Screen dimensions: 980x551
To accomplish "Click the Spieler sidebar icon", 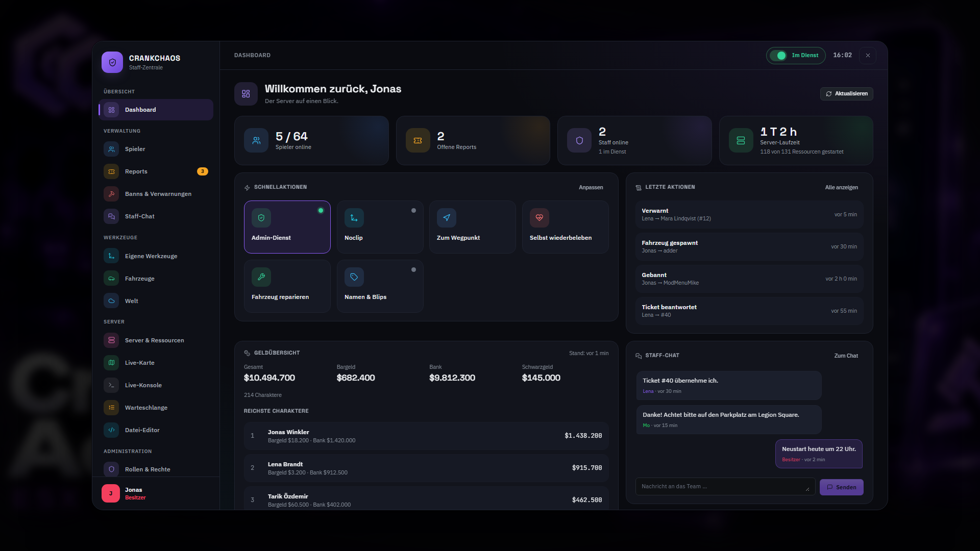I will point(111,149).
